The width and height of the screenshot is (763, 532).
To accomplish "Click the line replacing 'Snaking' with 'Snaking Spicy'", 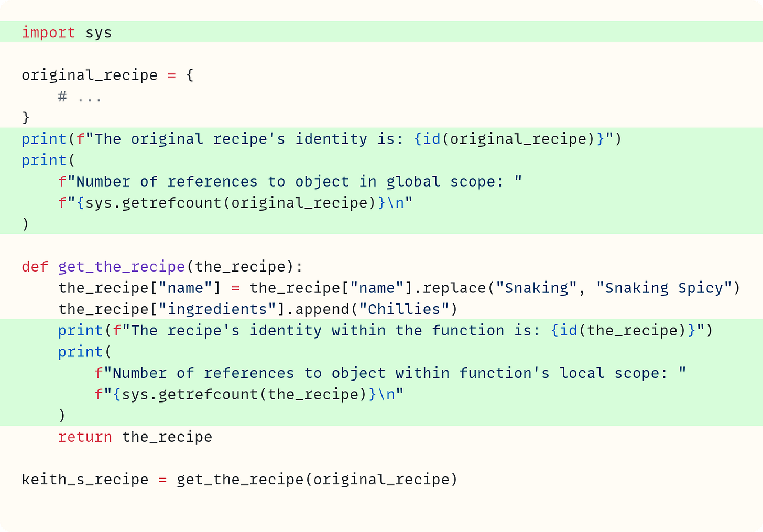I will [x=399, y=288].
